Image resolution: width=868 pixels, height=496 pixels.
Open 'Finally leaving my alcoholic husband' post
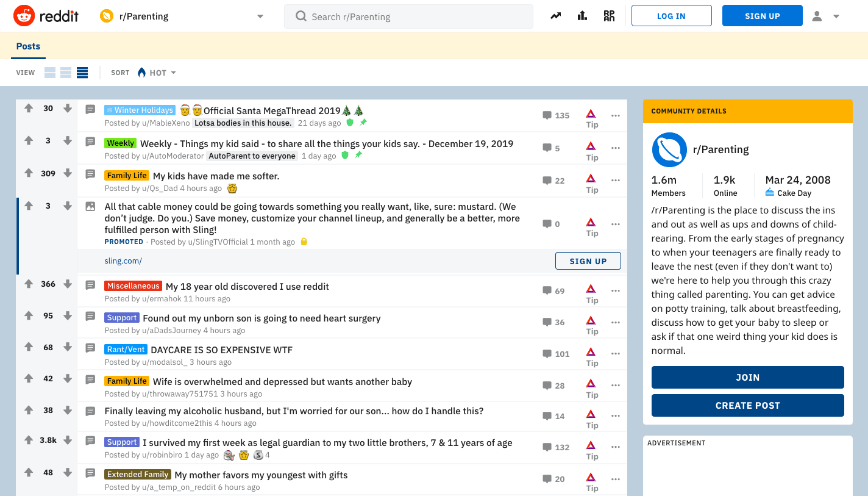point(294,411)
